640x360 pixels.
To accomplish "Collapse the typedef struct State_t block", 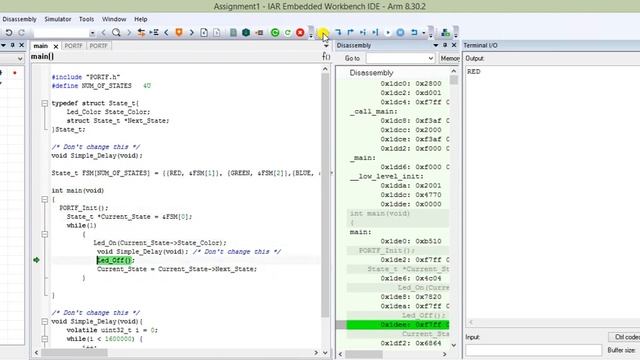I will 44,103.
